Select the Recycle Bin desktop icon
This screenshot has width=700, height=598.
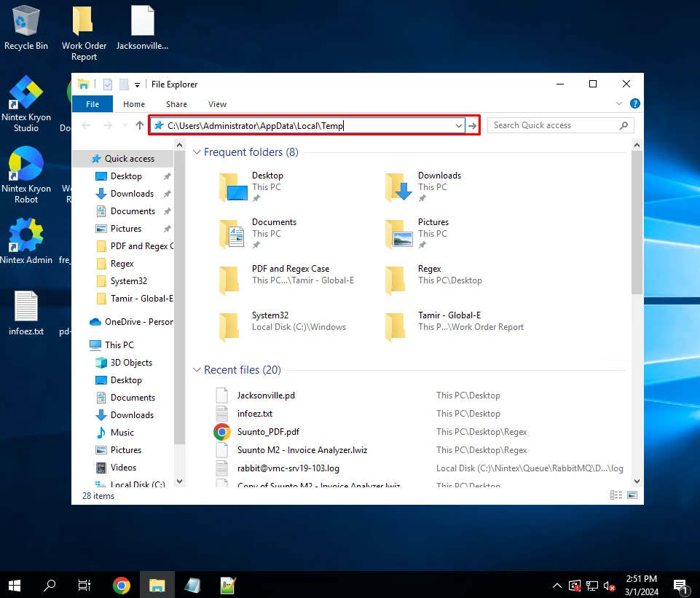[26, 28]
